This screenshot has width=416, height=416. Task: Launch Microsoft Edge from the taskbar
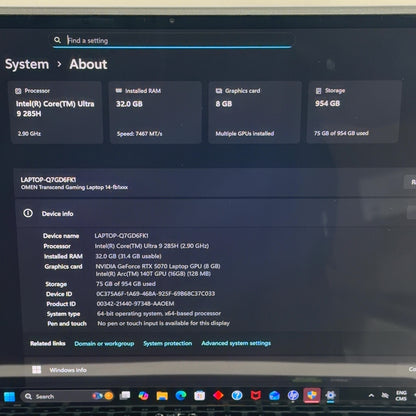point(181,396)
